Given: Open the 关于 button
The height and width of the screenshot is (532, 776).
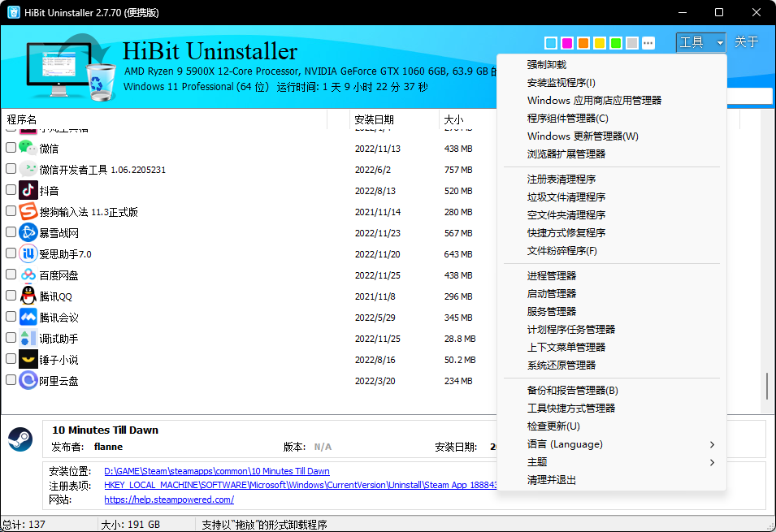Looking at the screenshot, I should (x=746, y=42).
